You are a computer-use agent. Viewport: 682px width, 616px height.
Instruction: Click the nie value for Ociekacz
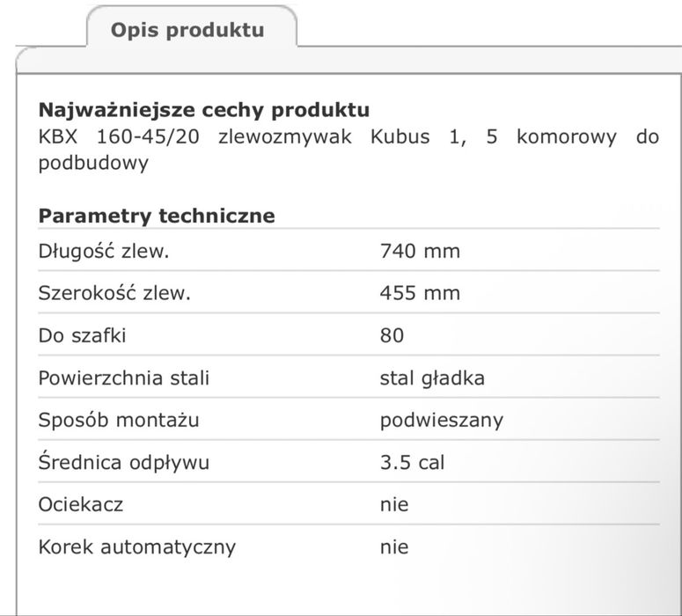click(394, 504)
